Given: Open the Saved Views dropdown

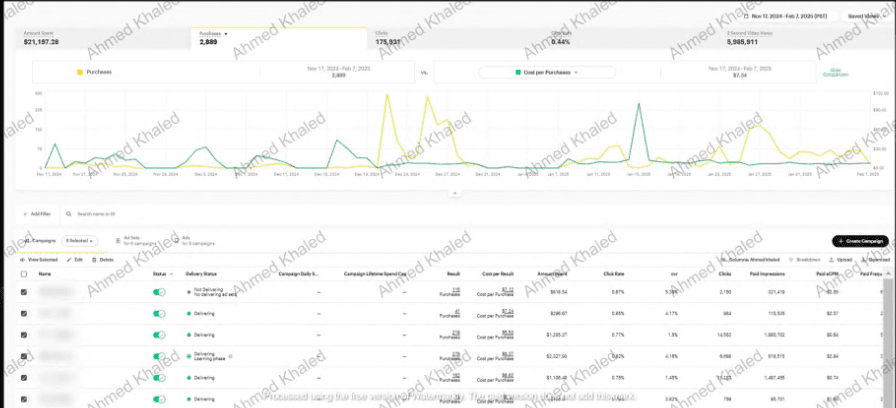Looking at the screenshot, I should click(x=866, y=16).
